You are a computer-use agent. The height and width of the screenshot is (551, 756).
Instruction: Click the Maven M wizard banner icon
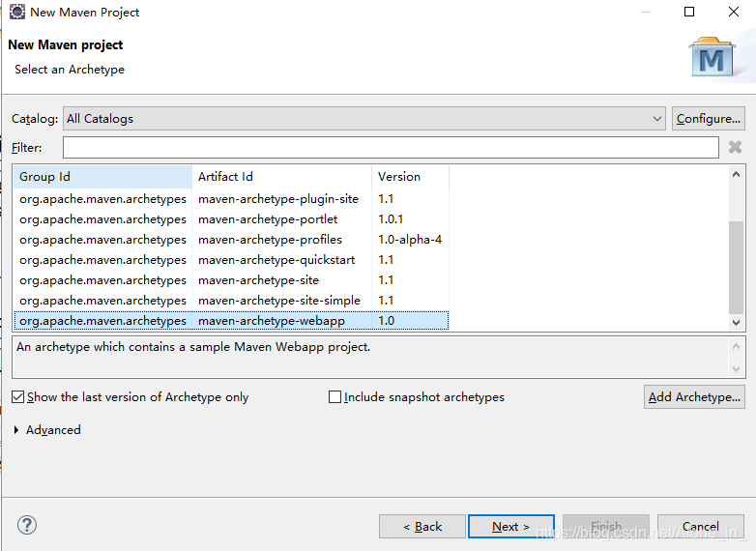coord(712,58)
